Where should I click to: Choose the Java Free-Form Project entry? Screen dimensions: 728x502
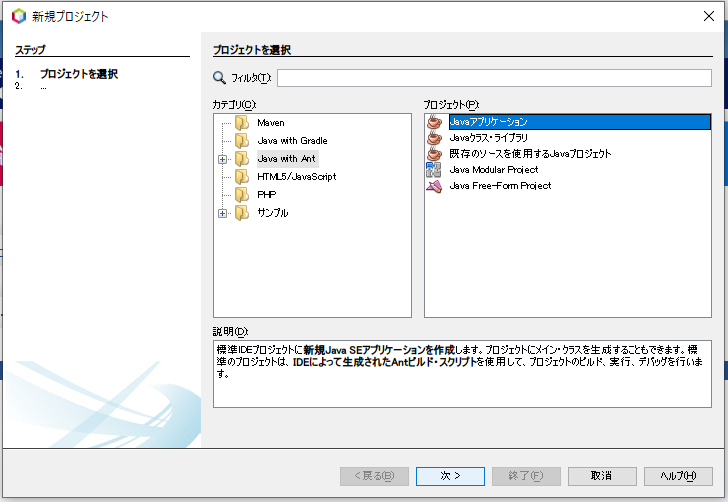click(500, 186)
